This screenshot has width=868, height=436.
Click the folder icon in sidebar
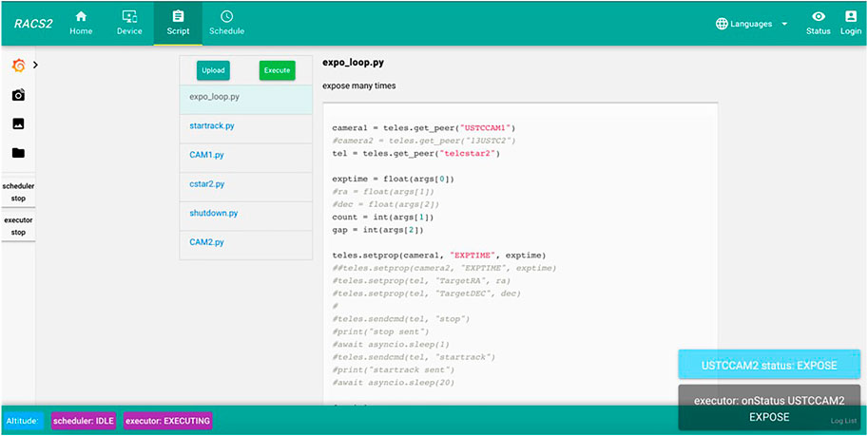coord(18,153)
